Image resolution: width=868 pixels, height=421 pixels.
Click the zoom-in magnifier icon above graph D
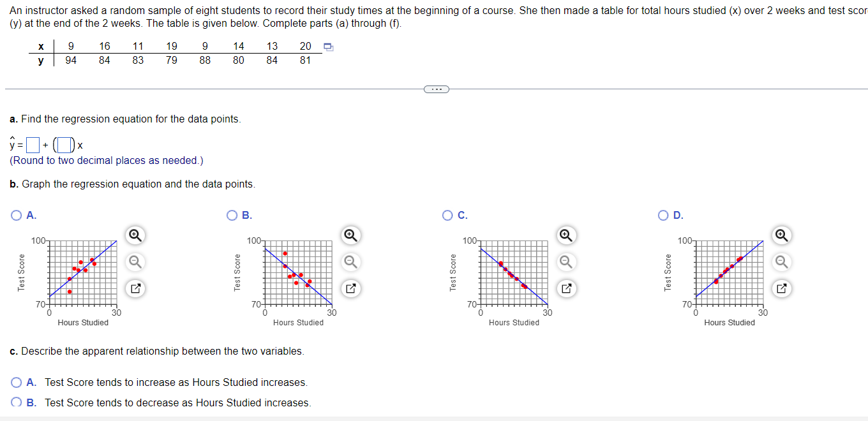pyautogui.click(x=781, y=235)
